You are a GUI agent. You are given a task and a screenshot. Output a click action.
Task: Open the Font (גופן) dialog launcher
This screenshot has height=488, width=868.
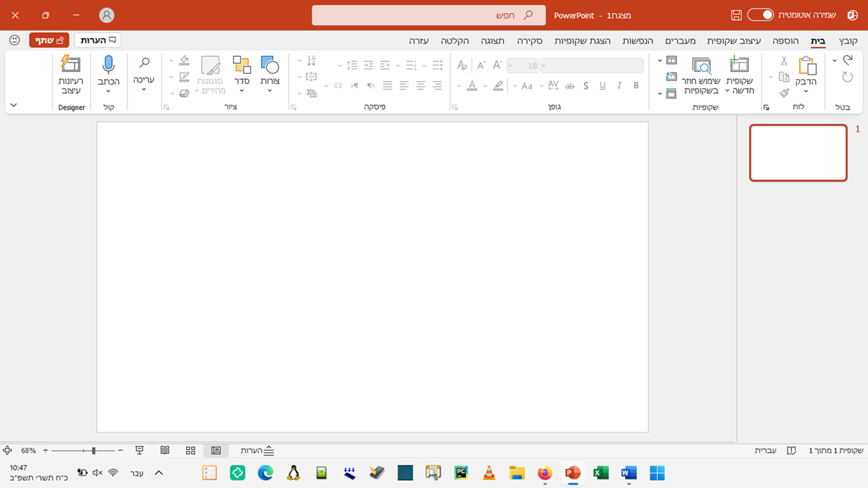click(454, 107)
